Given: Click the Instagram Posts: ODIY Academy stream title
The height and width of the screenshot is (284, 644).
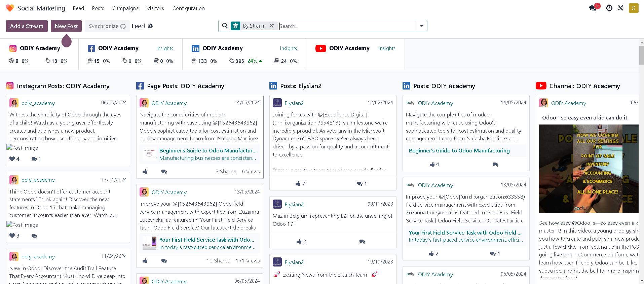Looking at the screenshot, I should (63, 86).
